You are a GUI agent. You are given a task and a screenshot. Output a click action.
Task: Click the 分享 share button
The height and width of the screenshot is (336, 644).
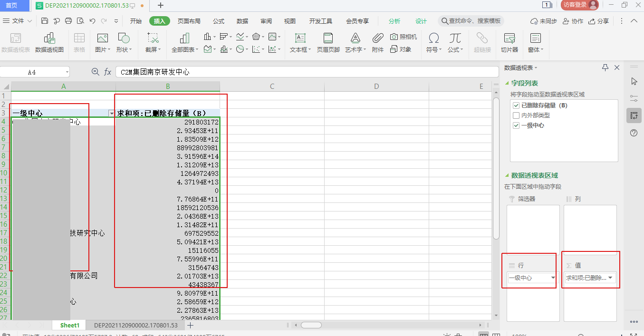coord(599,21)
